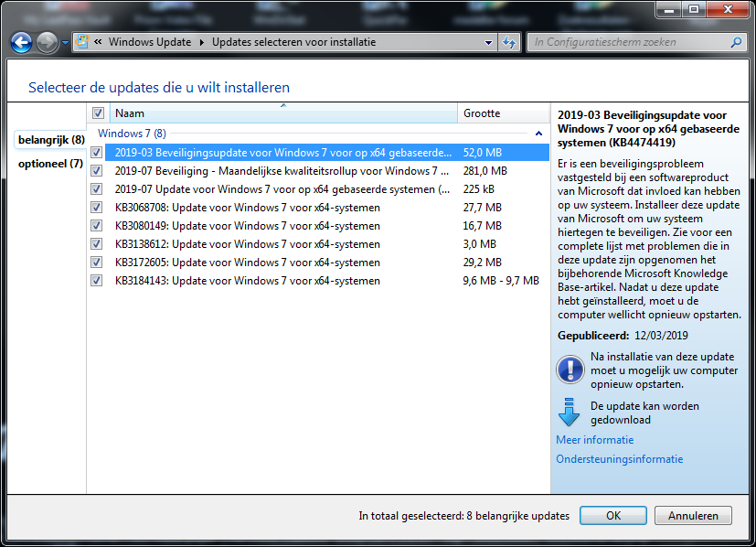Go back with the blue Back arrow
Screen dimensions: 756x547
(x=22, y=42)
